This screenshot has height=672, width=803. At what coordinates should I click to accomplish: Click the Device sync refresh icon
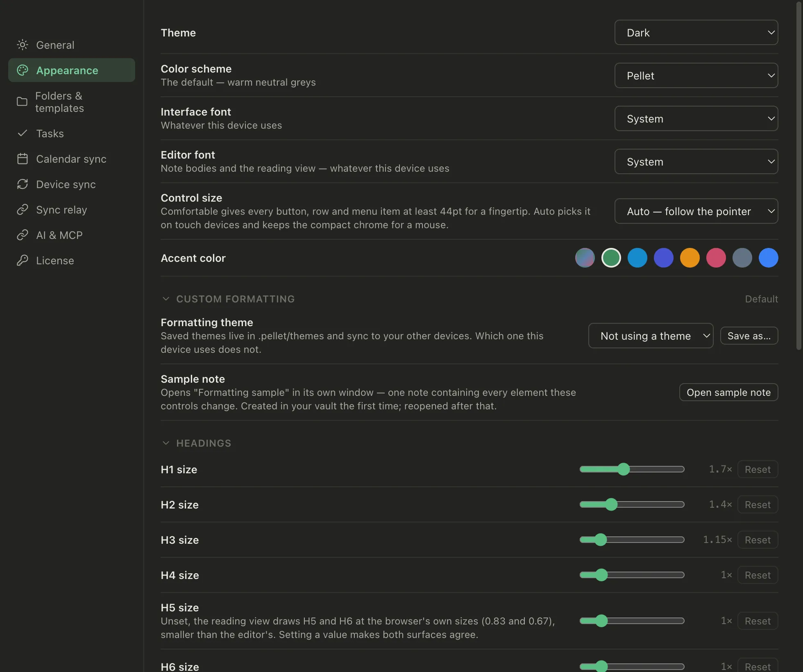point(23,184)
